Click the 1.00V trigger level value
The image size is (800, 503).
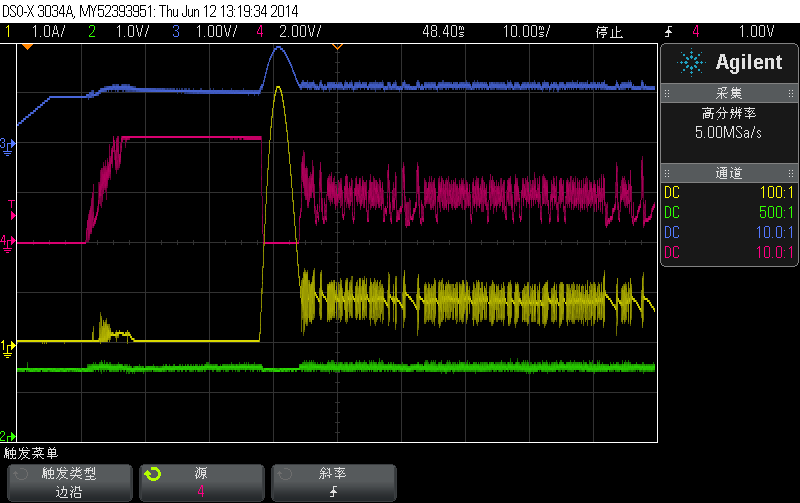(x=757, y=32)
